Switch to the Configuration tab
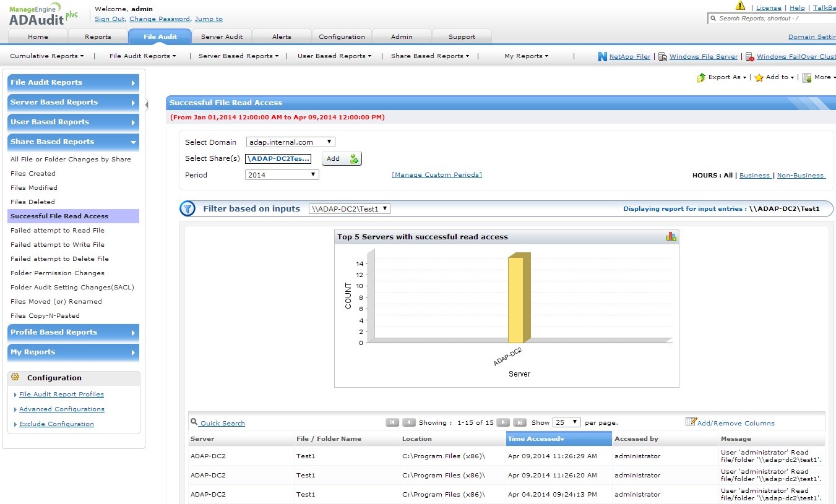836x504 pixels. tap(342, 37)
